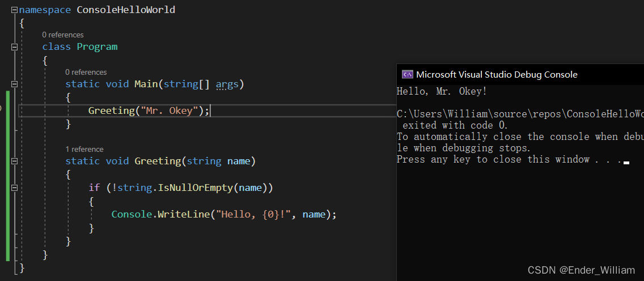644x281 pixels.
Task: Click the "Hello, Mr. Okey!" console output line
Action: tap(442, 91)
